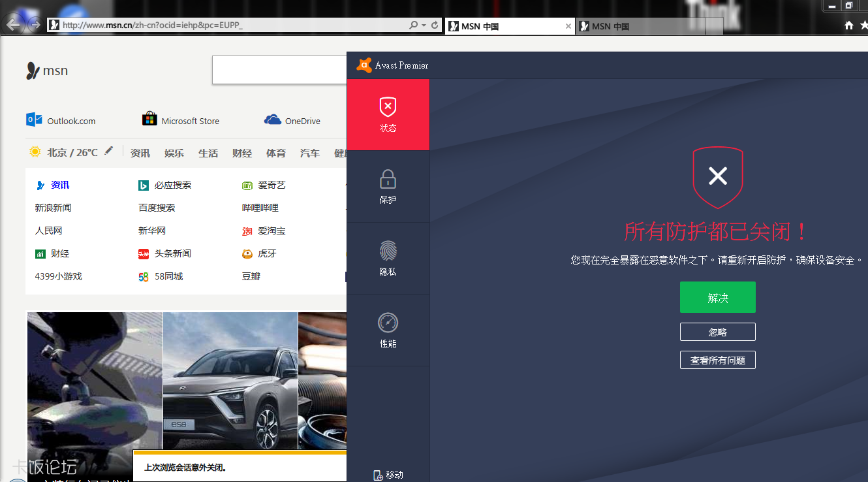Image resolution: width=868 pixels, height=482 pixels.
Task: Select the 娱乐 navigation menu item
Action: [x=174, y=153]
